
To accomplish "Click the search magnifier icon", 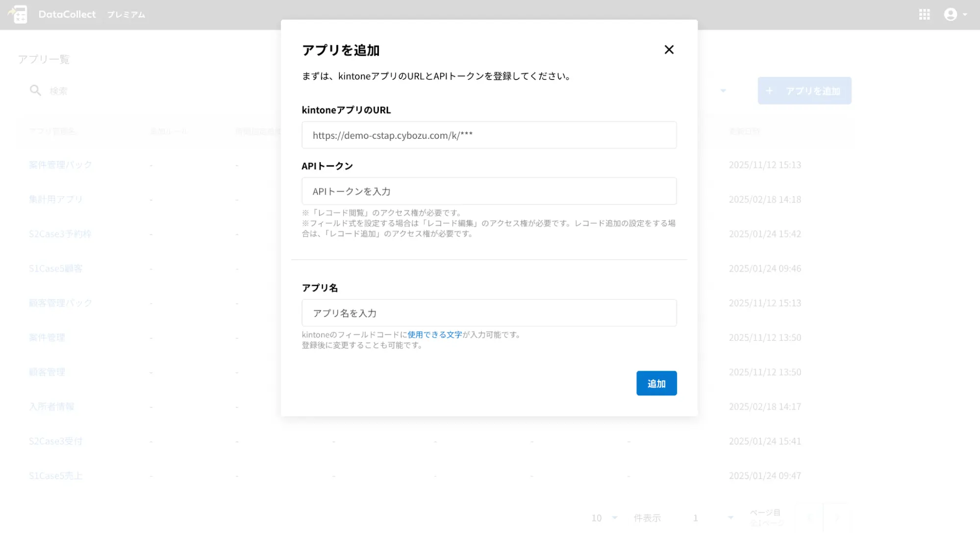I will point(35,90).
